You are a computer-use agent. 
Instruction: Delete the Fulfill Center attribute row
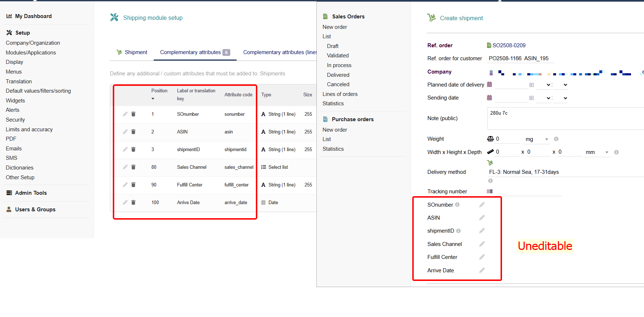point(133,185)
